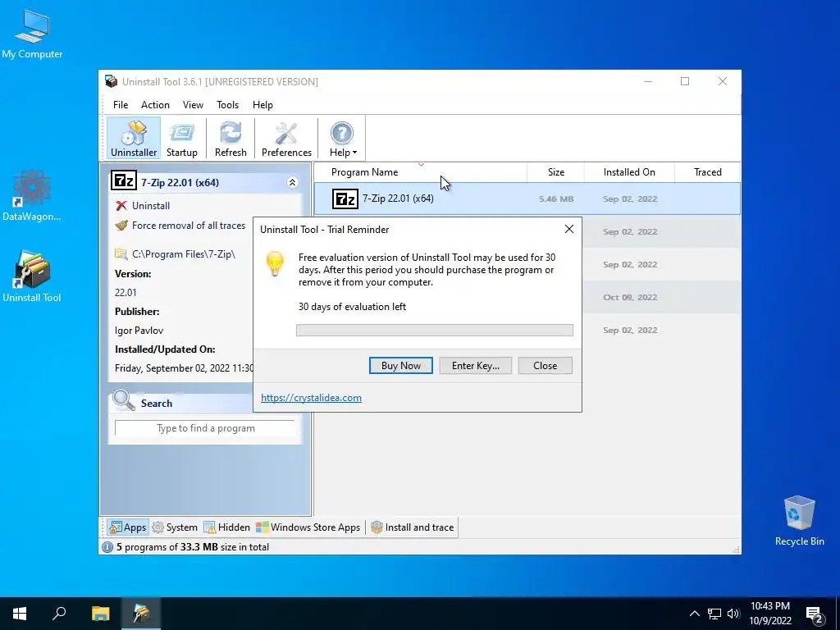Click the folder icon beside install path
The height and width of the screenshot is (630, 840).
click(x=121, y=253)
